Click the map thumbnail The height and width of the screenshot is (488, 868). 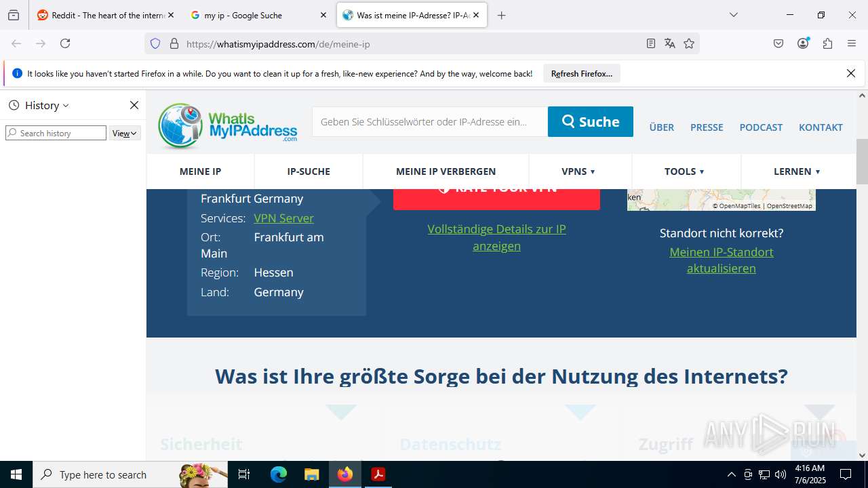[x=721, y=200]
